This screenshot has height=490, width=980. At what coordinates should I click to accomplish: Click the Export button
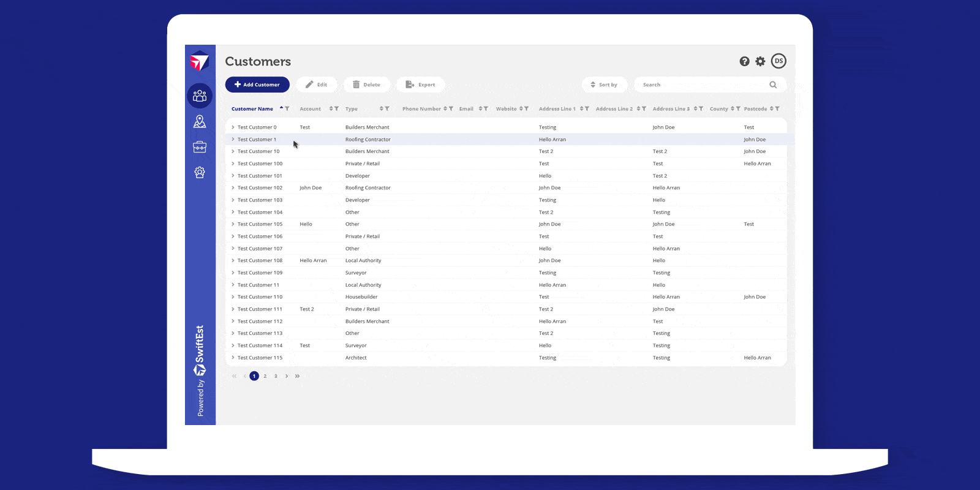coord(420,85)
